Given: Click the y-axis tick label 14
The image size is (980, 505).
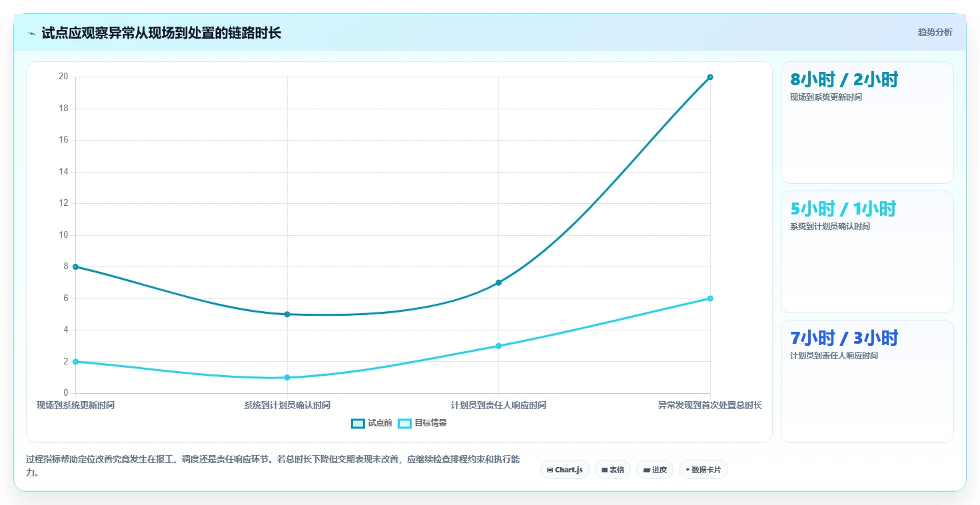Looking at the screenshot, I should click(63, 172).
